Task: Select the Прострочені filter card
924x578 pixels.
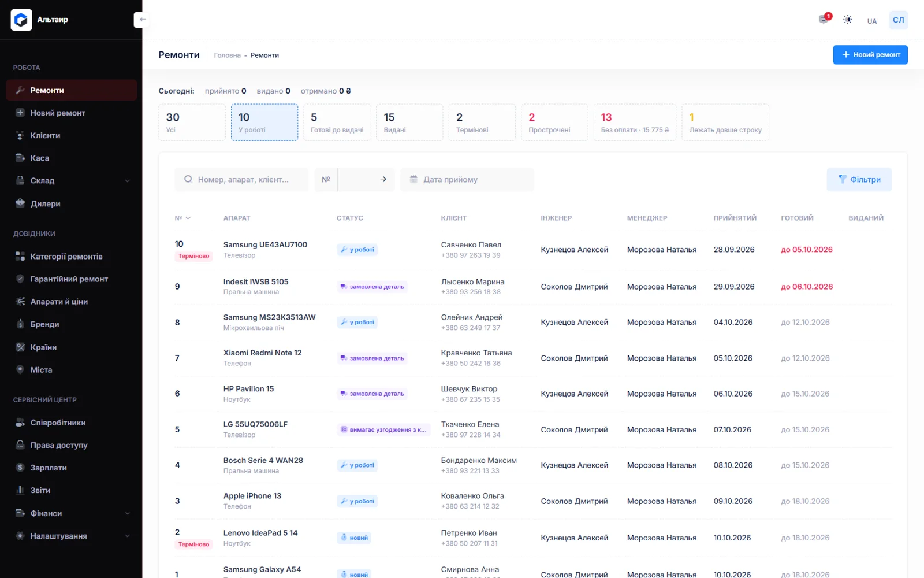Action: click(x=554, y=123)
